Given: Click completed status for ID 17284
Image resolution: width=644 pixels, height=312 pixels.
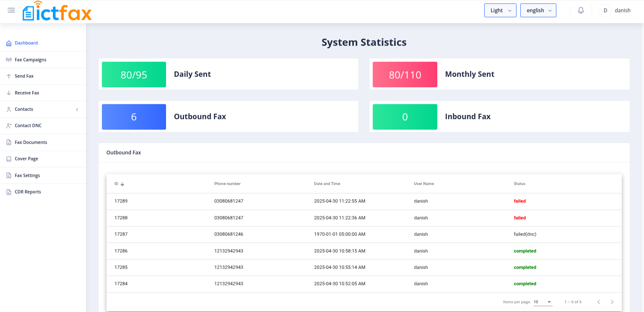Looking at the screenshot, I should pyautogui.click(x=525, y=284).
